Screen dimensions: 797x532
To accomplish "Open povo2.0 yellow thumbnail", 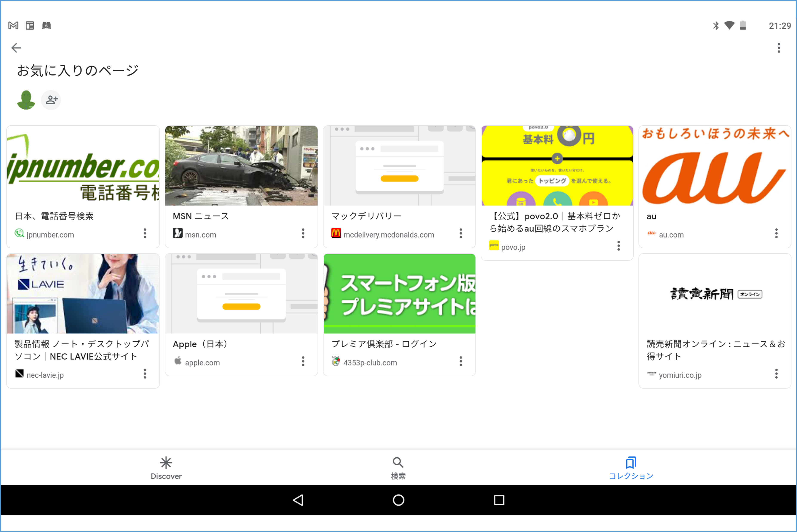I will coord(557,166).
